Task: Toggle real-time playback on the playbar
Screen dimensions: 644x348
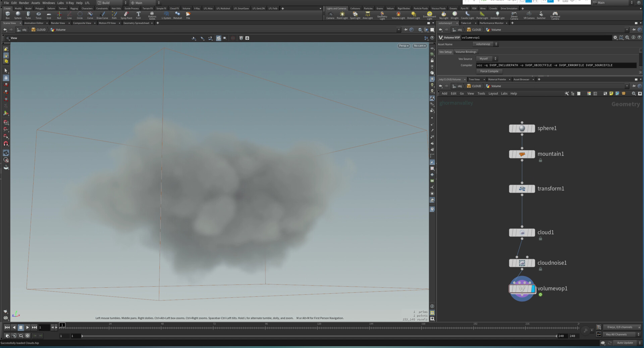Action: click(21, 336)
